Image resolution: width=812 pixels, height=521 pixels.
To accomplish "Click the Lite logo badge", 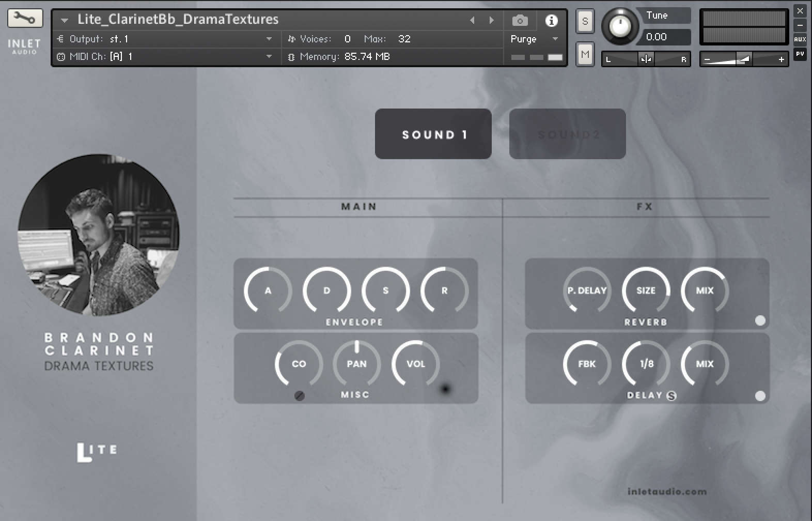I will click(x=97, y=452).
